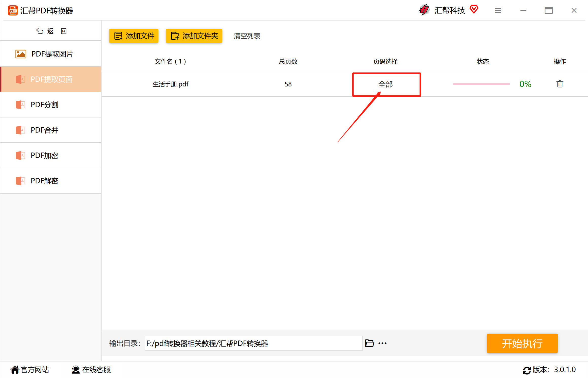
Task: Click the total pages value 58
Action: click(288, 84)
